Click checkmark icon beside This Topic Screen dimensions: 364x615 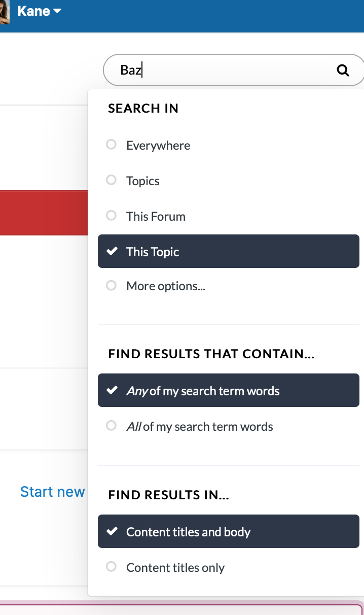click(x=112, y=251)
